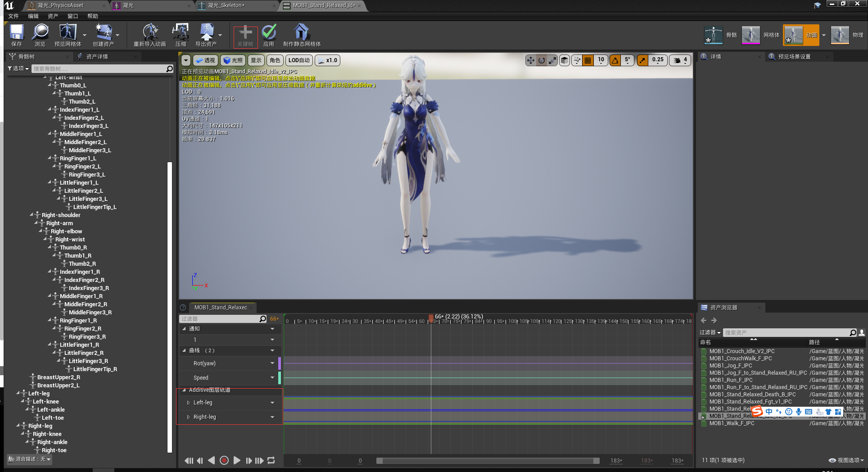Expand the Right-leg additive layer track
Viewport: 868px width, 472px height.
pos(188,417)
